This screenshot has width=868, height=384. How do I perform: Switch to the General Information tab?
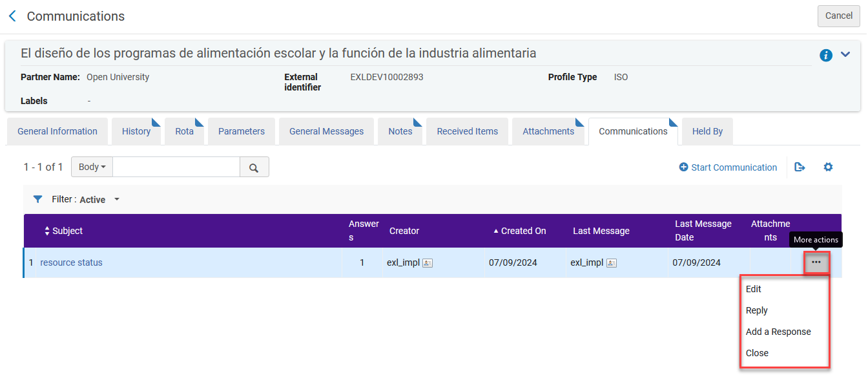(57, 131)
